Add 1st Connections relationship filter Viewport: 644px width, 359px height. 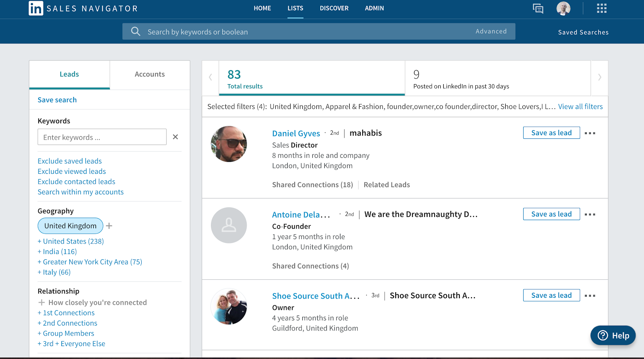pos(66,313)
